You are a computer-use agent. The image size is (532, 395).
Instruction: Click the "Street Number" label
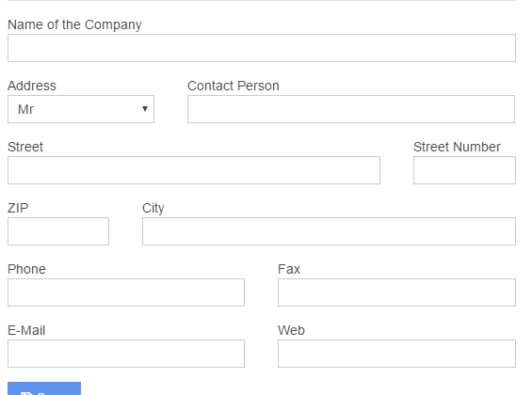point(457,147)
